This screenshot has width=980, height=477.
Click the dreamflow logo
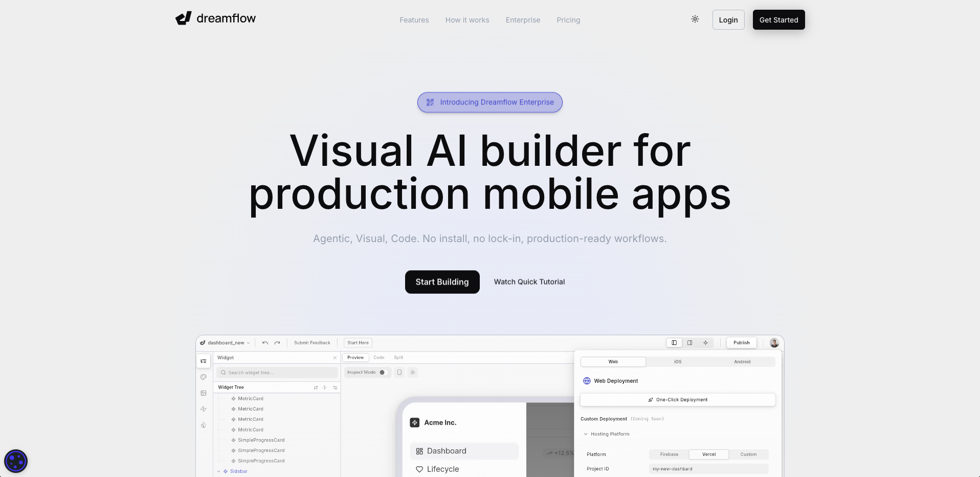click(x=215, y=18)
